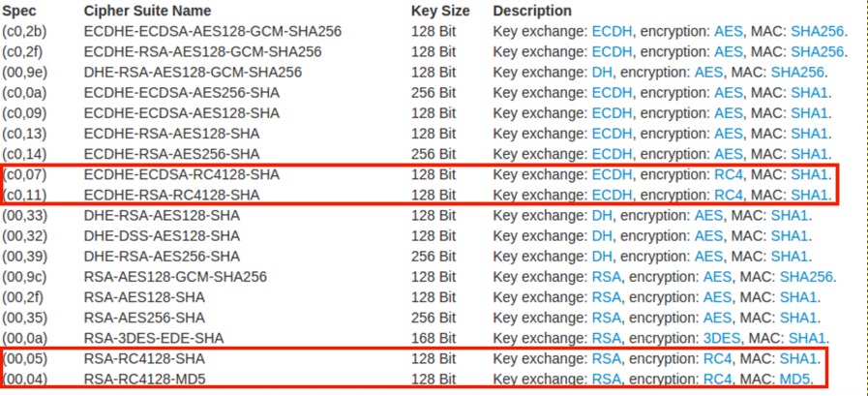The height and width of the screenshot is (396, 868).
Task: Click the Key Size column header
Action: [440, 11]
